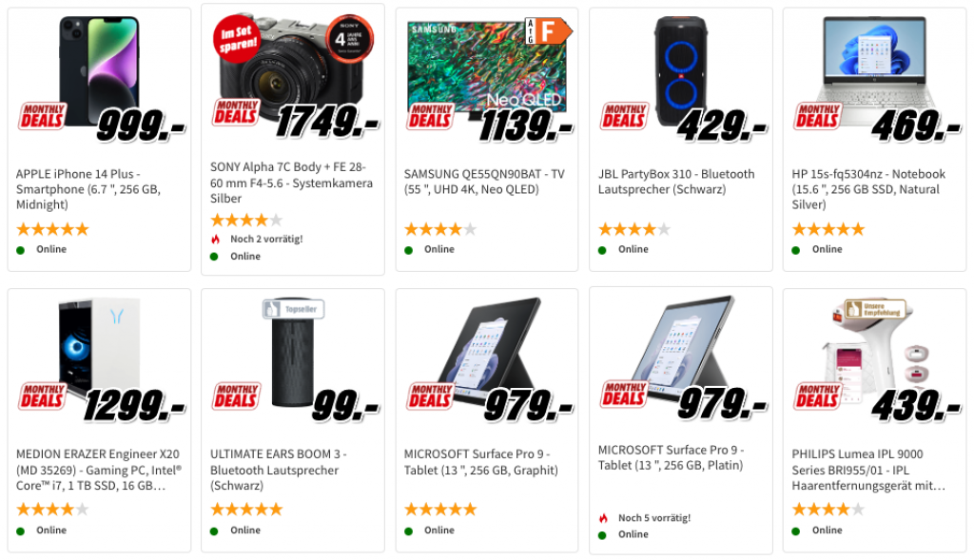Screen dimensions: 974x560
Task: Click the Sony 4-year warranty badge
Action: (350, 42)
